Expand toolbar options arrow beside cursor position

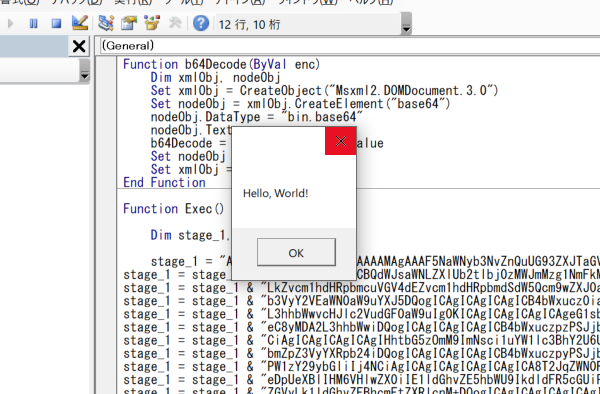(406, 24)
